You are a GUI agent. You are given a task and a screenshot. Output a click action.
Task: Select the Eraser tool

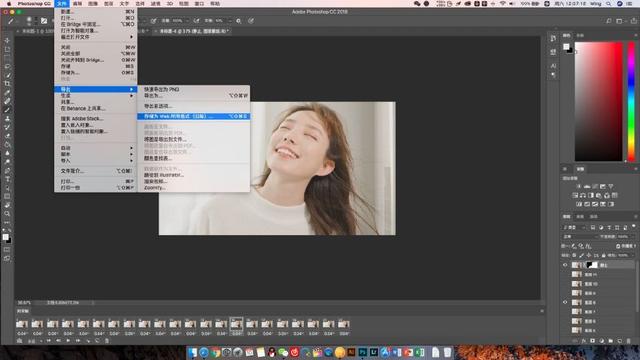pyautogui.click(x=7, y=136)
